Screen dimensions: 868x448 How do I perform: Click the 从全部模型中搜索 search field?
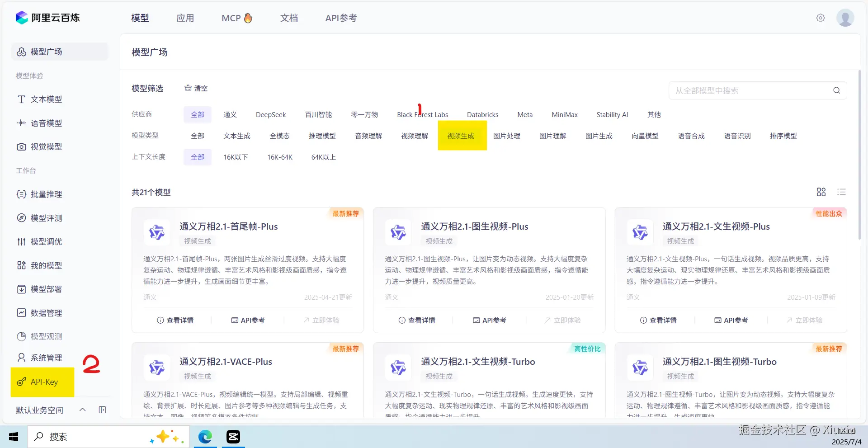tap(758, 90)
